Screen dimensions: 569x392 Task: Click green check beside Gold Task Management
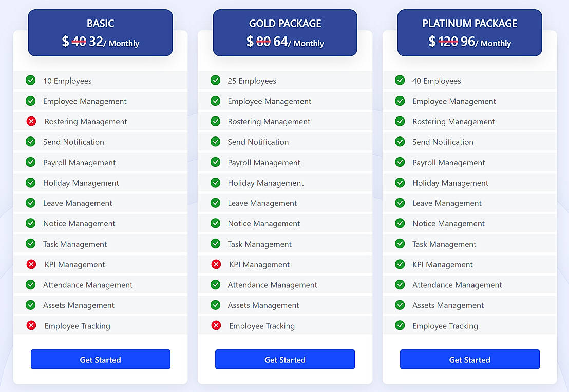tap(216, 244)
